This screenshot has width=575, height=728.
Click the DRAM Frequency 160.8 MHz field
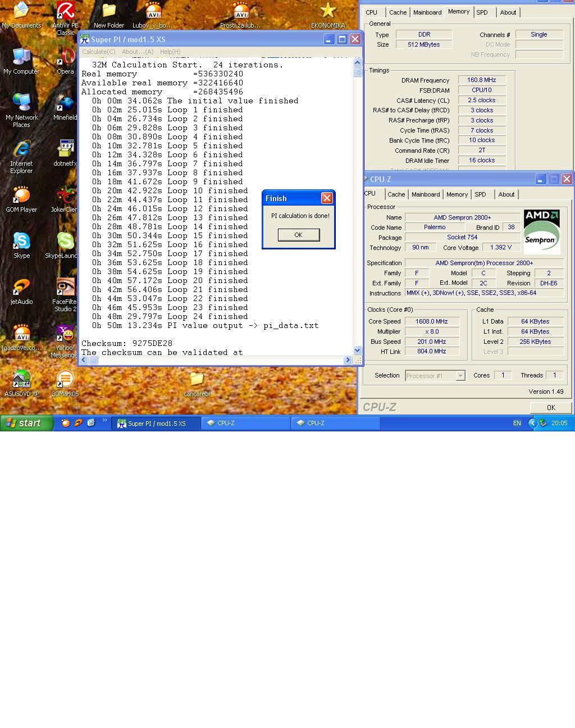(x=482, y=80)
